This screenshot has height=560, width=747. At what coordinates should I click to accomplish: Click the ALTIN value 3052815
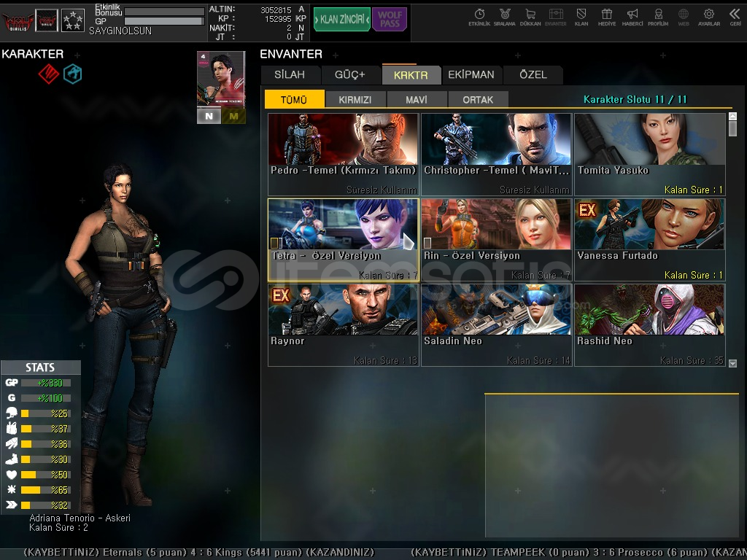pyautogui.click(x=276, y=10)
